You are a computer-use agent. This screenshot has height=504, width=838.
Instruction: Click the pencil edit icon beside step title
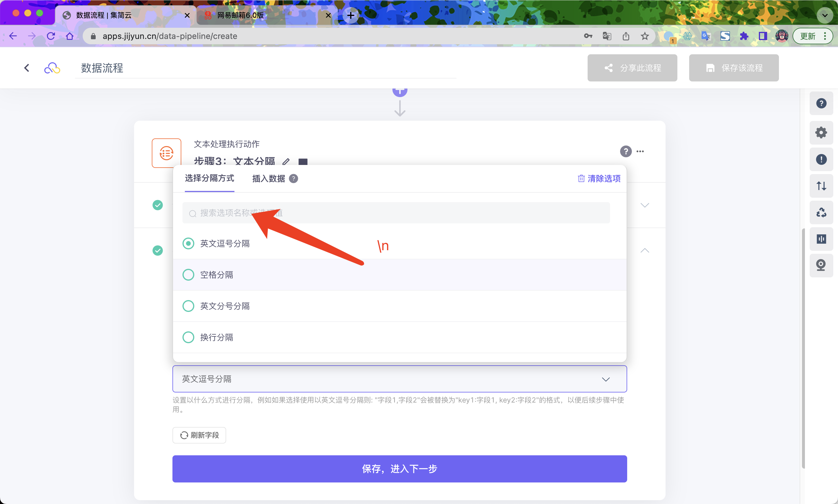coord(286,161)
